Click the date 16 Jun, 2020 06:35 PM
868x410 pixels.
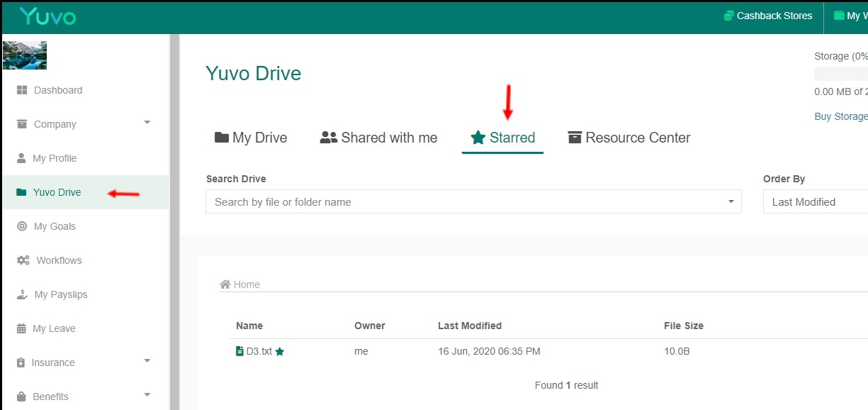pyautogui.click(x=489, y=351)
